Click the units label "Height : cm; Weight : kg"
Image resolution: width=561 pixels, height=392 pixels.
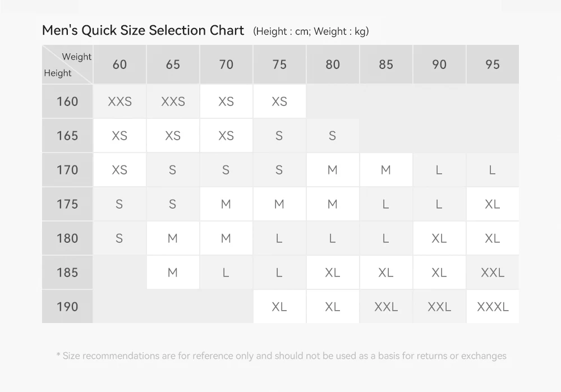click(x=311, y=31)
